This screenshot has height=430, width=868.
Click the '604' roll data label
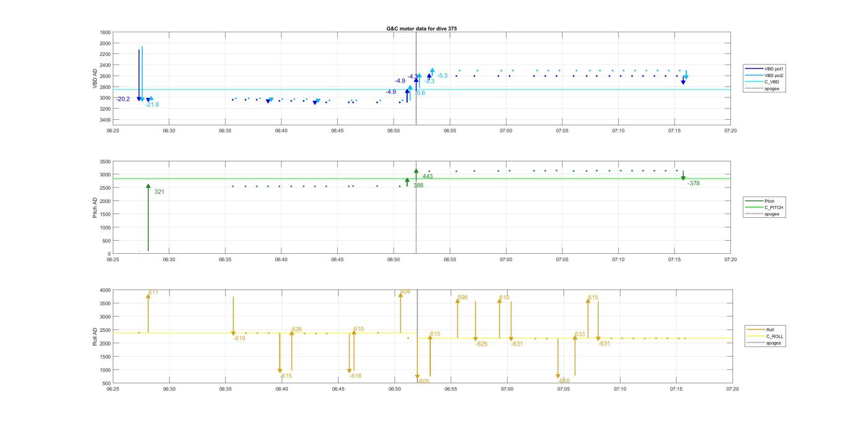[x=405, y=292]
